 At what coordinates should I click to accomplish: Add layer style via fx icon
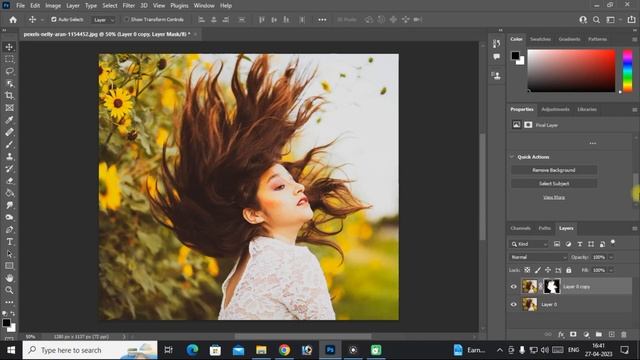pos(561,334)
